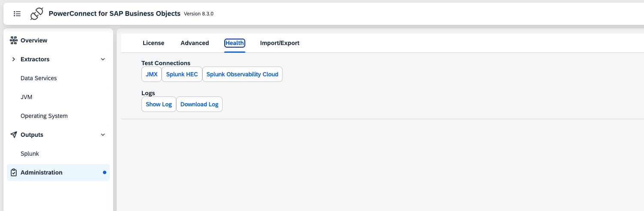
Task: Test the Splunk HEC connection
Action: coord(182,74)
